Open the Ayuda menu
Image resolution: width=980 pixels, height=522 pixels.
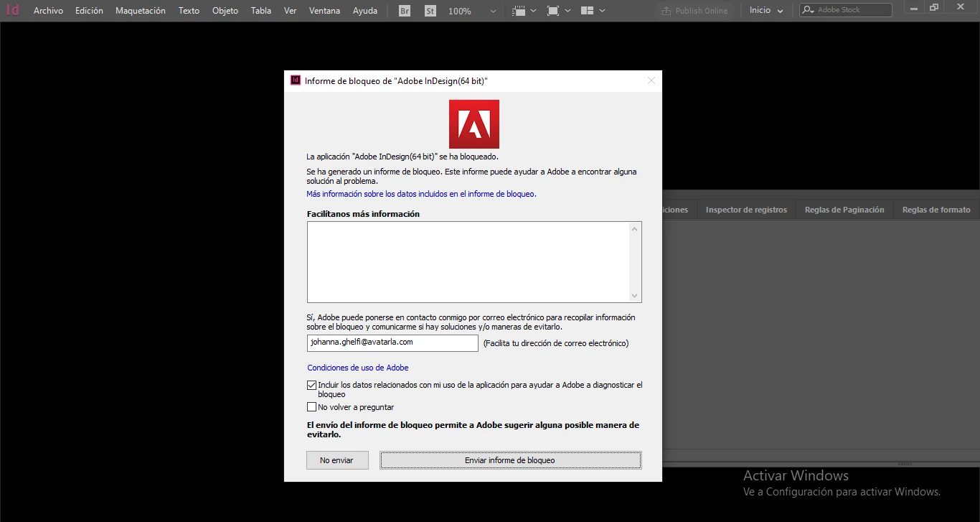click(365, 11)
